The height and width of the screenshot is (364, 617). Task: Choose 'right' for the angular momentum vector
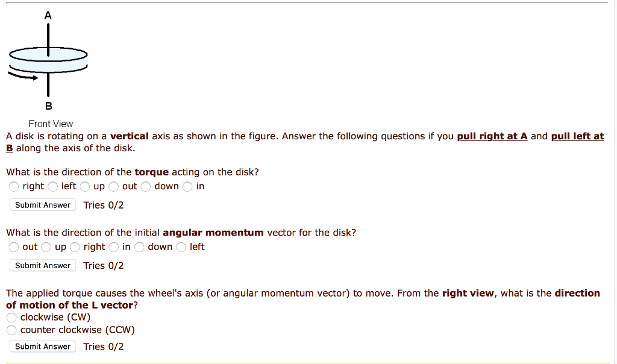tap(75, 247)
